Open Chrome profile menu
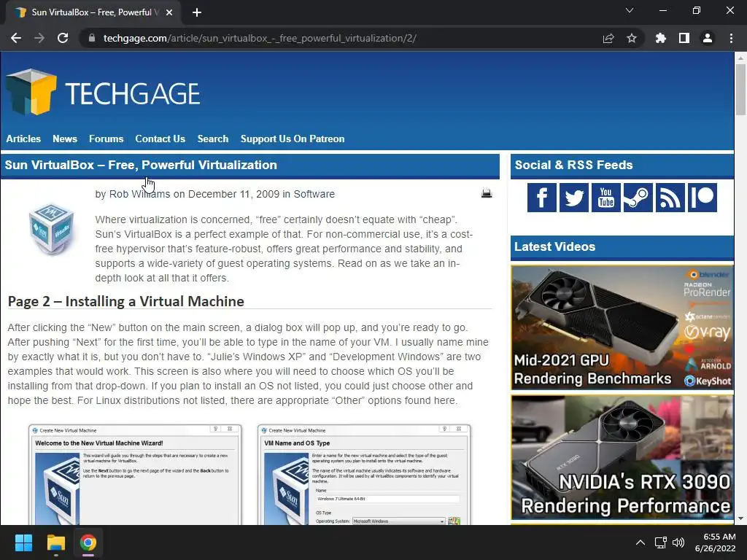The height and width of the screenshot is (560, 747). point(708,38)
